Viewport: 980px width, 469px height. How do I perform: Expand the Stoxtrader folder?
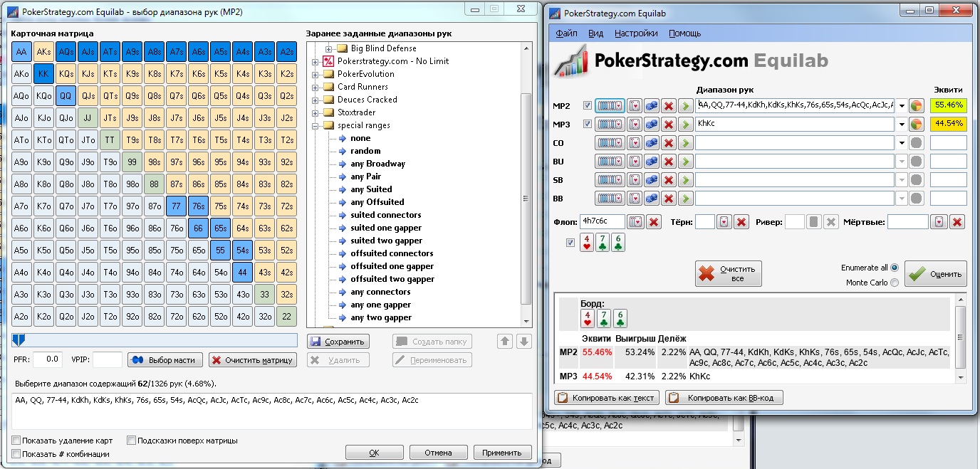coord(316,112)
